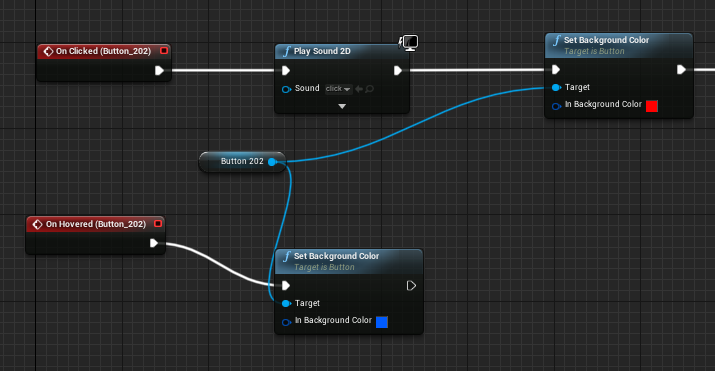Click the function f icon on Play Sound 2D
Viewport: 715px width, 371px height.
(286, 51)
